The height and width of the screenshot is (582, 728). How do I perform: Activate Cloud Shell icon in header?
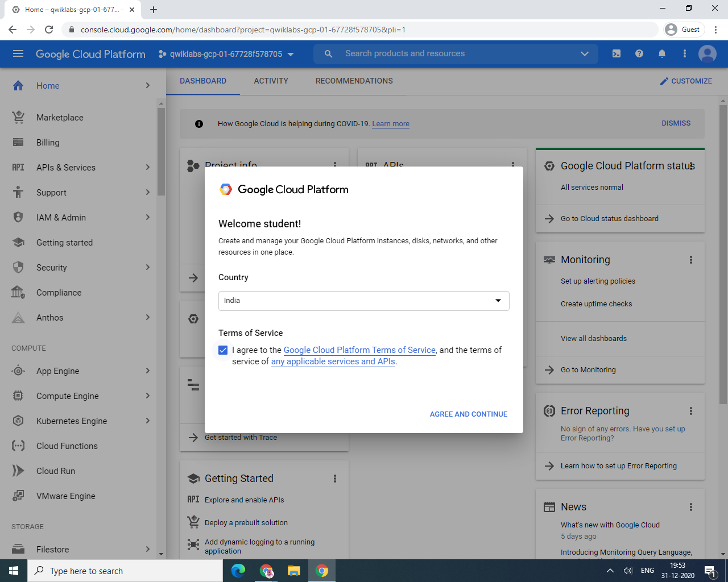(x=617, y=53)
